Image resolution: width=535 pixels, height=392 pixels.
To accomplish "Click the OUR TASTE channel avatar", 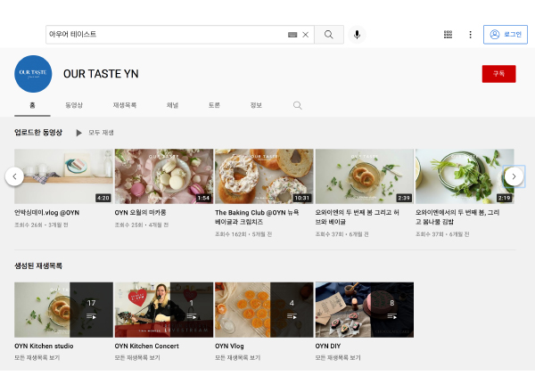I will point(33,74).
